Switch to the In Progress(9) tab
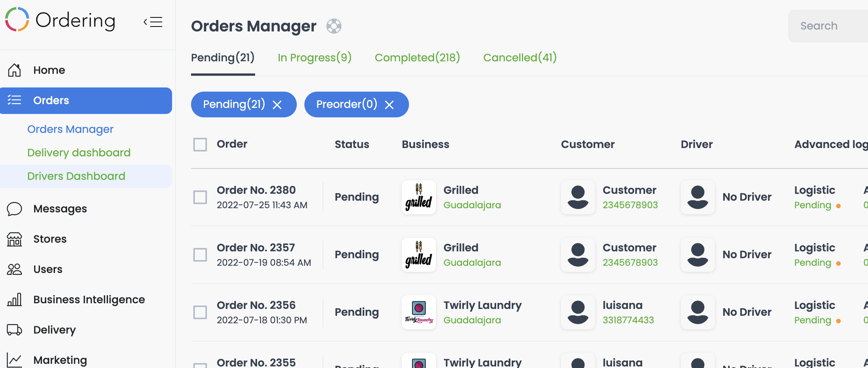 [315, 58]
